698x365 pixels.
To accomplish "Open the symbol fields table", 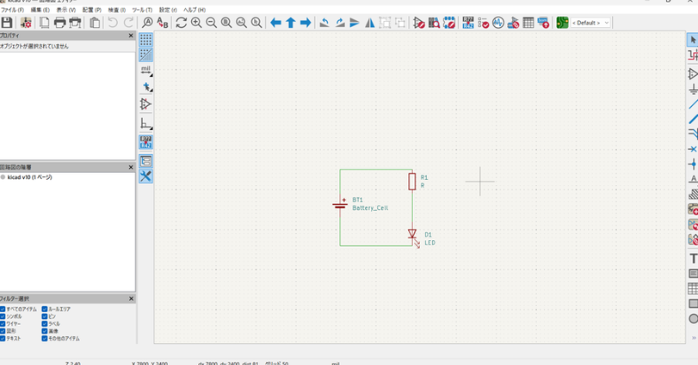I will coord(528,22).
